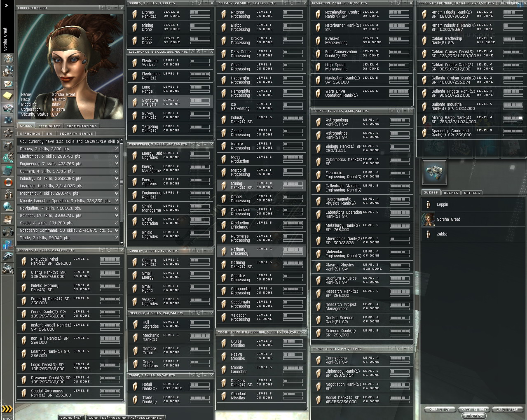Image resolution: width=527 pixels, height=420 pixels.
Task: Click the Retail skill book icon
Action: pyautogui.click(x=135, y=386)
